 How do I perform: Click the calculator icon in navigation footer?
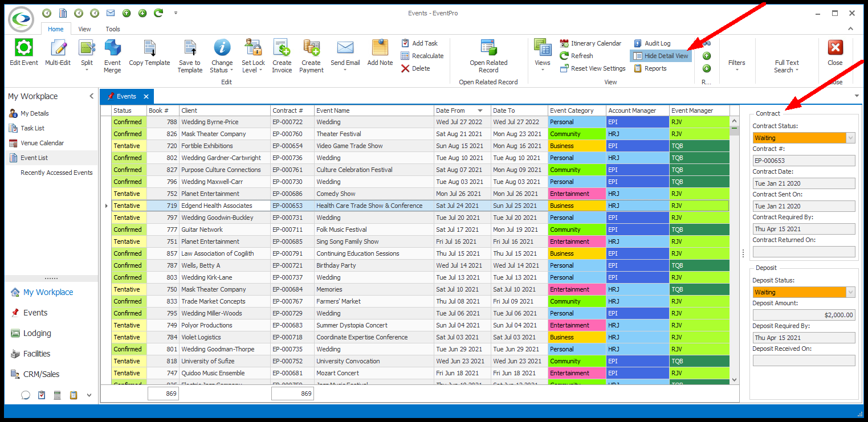(58, 395)
